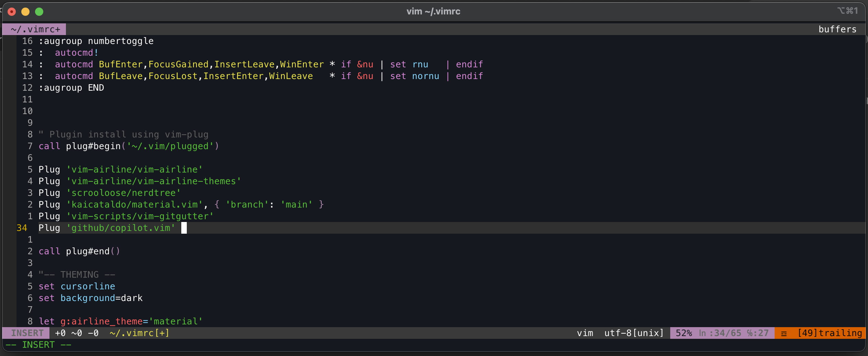Click the ~/.vimrc+ buffer tab
The width and height of the screenshot is (868, 356).
click(x=35, y=29)
